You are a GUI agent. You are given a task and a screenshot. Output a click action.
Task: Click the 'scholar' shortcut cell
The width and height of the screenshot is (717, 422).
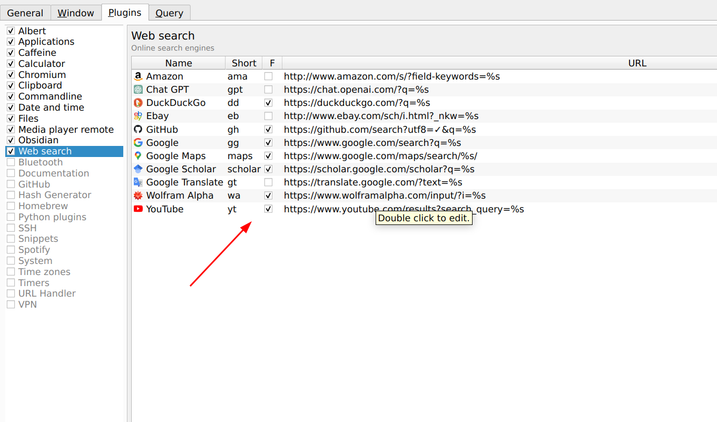(244, 169)
